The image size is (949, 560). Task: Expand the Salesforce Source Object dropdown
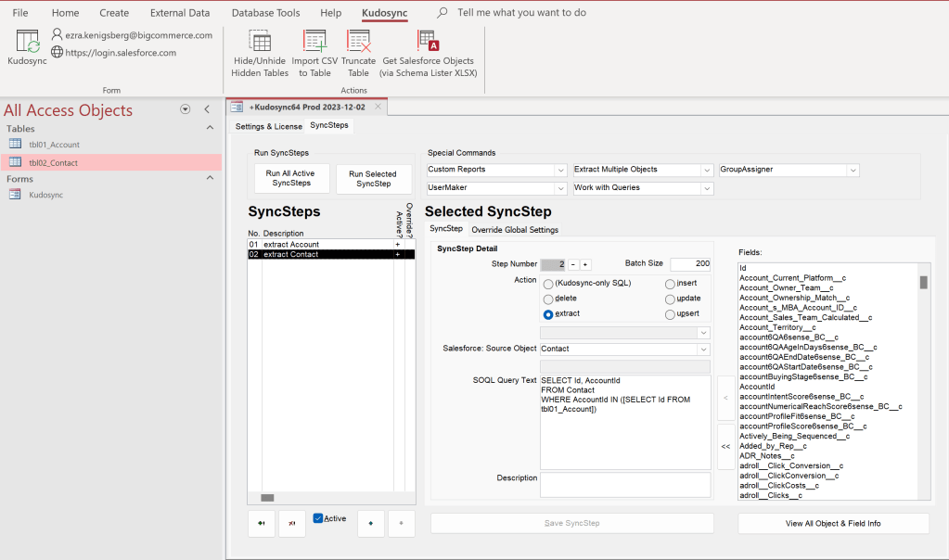(x=703, y=350)
